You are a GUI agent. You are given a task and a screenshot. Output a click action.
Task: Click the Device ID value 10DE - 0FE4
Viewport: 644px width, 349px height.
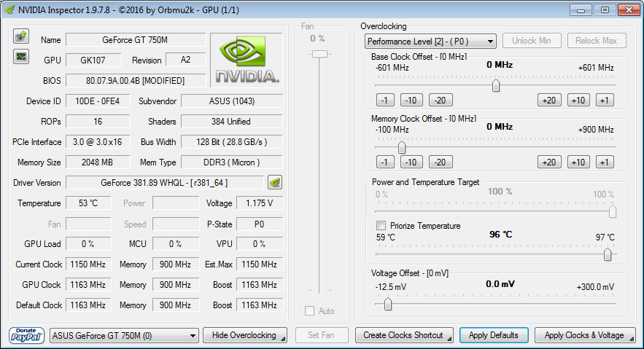97,101
